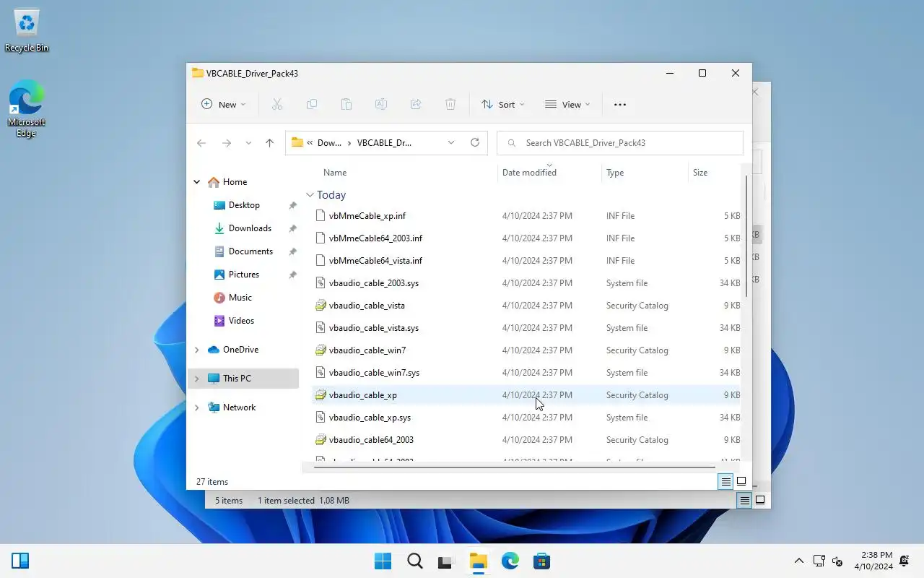
Task: Click the clock and date in tray
Action: [873, 561]
